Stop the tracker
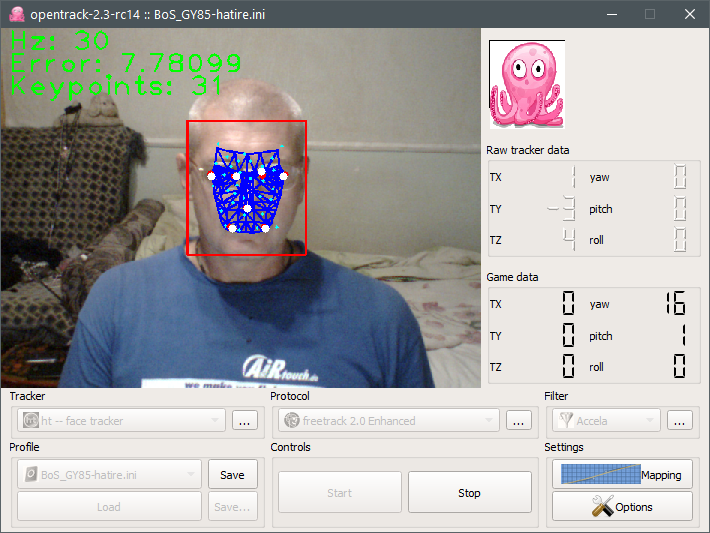710x533 pixels. (470, 493)
